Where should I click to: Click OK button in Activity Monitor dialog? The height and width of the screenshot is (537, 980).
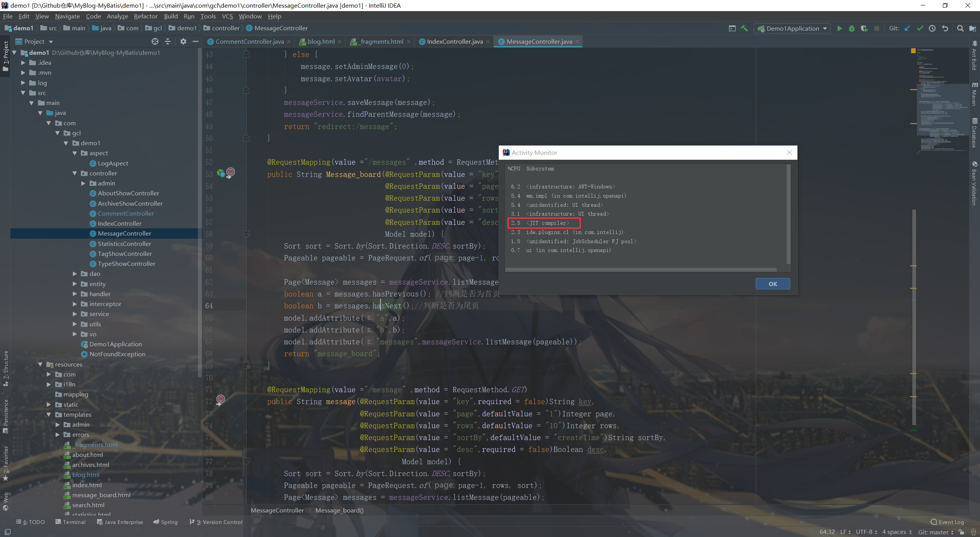(772, 284)
